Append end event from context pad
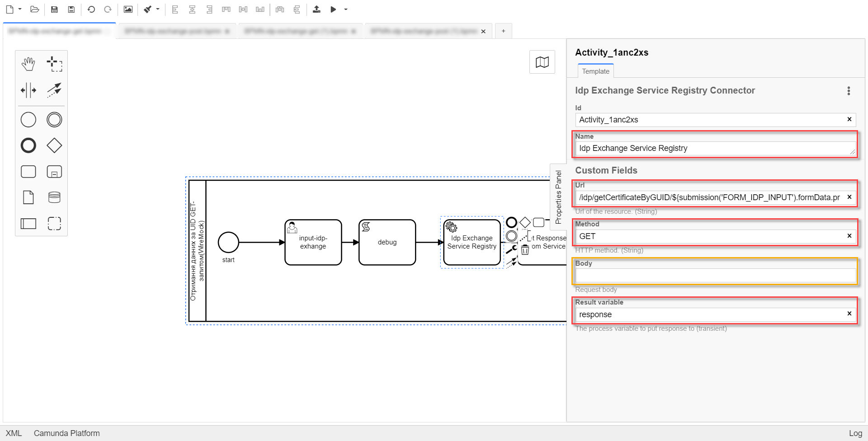 pos(511,222)
